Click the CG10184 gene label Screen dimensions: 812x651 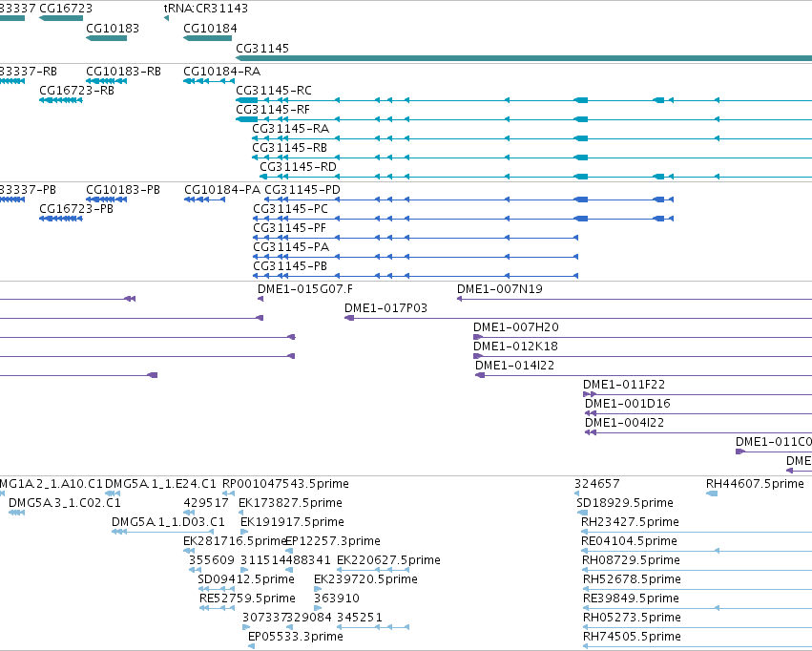point(210,29)
